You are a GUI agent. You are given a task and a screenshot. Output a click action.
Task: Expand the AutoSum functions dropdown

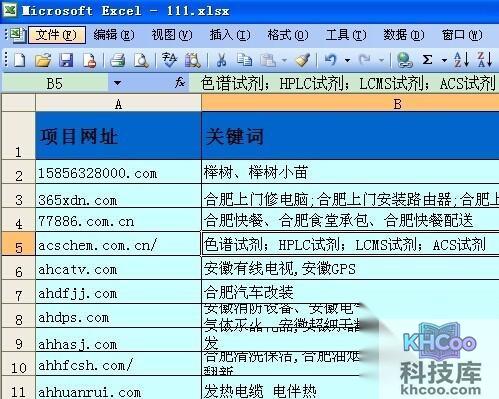click(x=444, y=61)
